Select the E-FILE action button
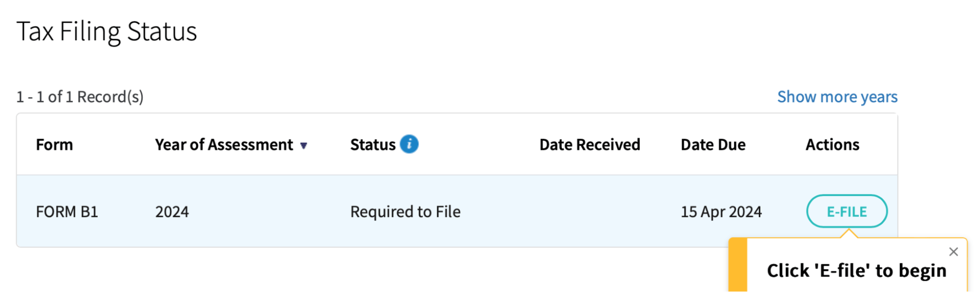This screenshot has height=292, width=980. 847,211
